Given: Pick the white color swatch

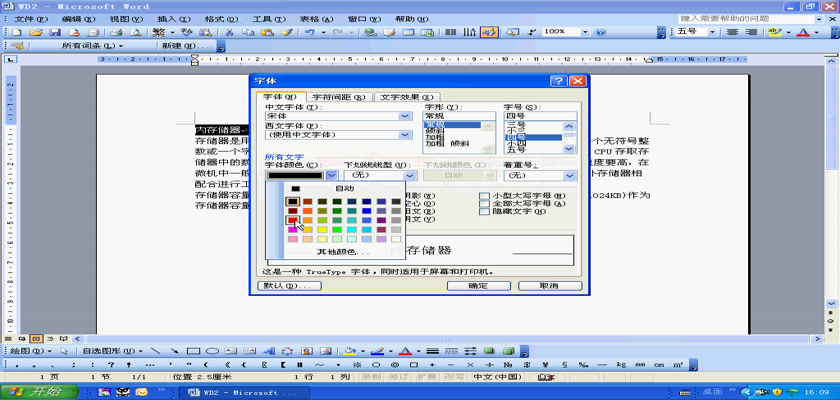Looking at the screenshot, I should point(396,239).
